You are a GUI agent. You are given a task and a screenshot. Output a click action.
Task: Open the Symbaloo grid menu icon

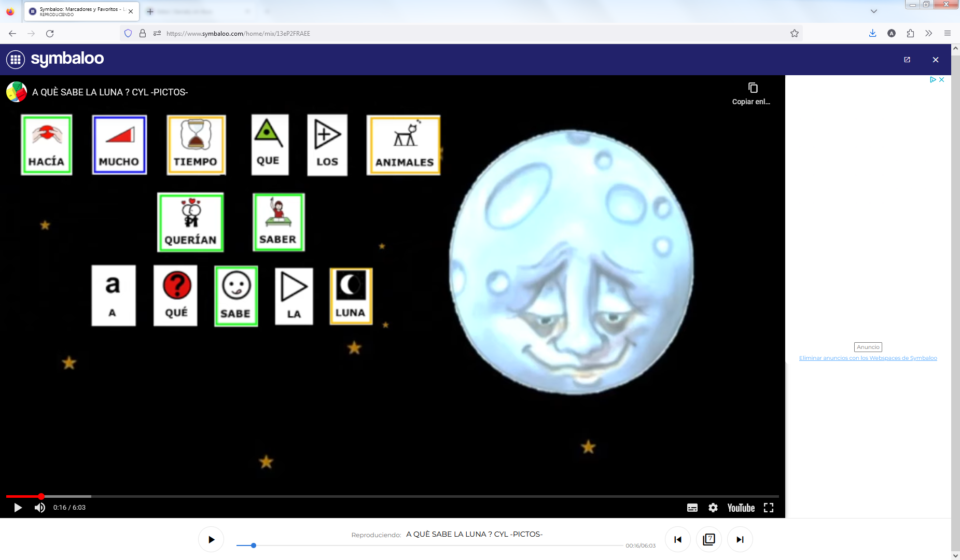tap(16, 59)
